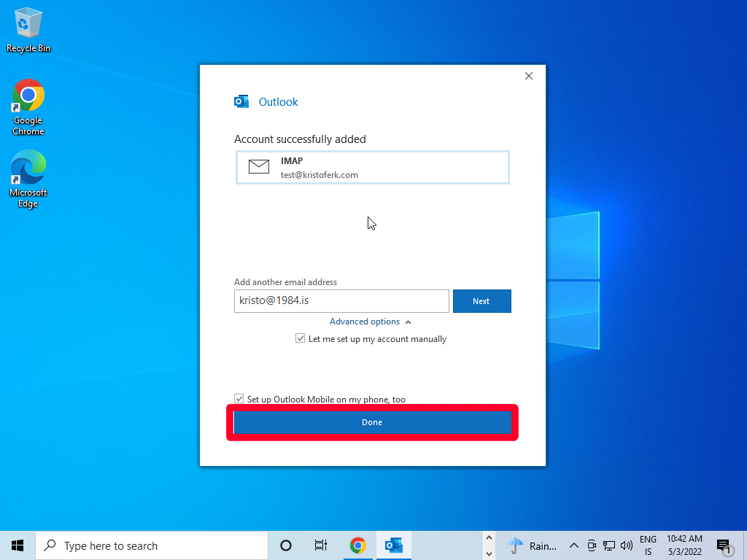747x560 pixels.
Task: Open the Windows Start menu
Action: (x=18, y=545)
